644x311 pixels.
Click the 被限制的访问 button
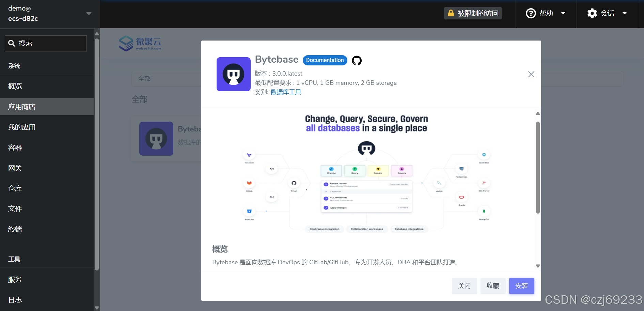coord(473,13)
